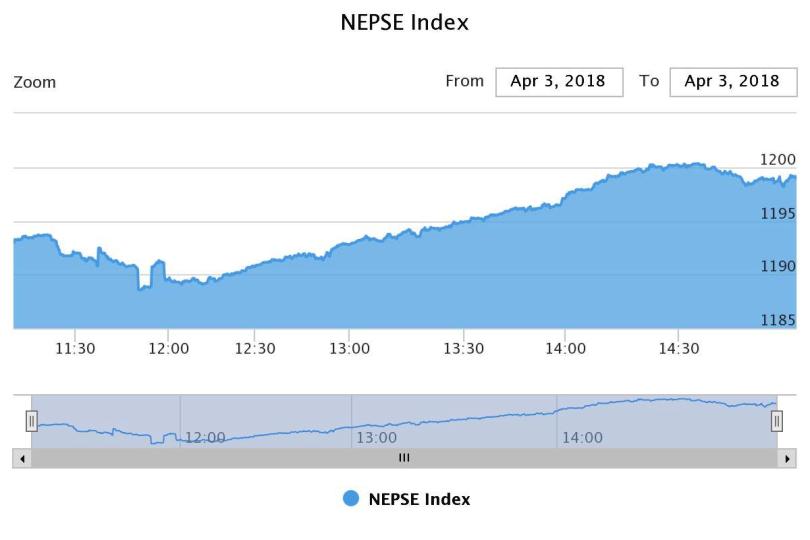Click the Zoom label
Viewport: 810px width, 540px height.
click(x=35, y=83)
